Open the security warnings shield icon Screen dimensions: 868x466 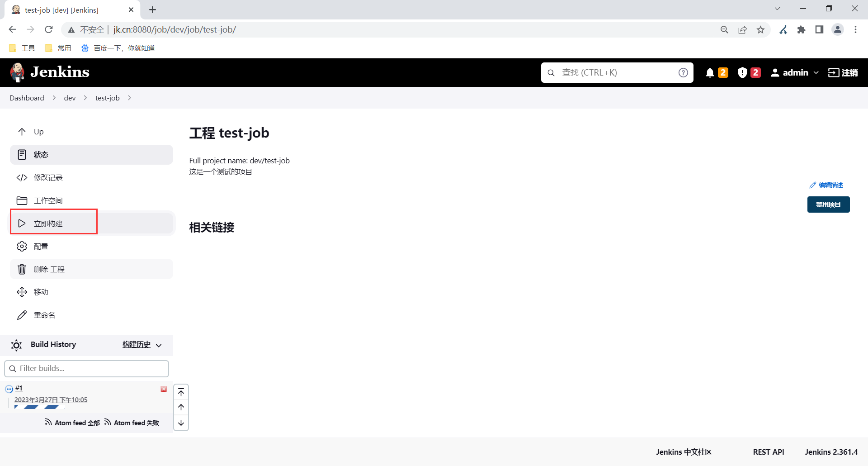(x=742, y=73)
